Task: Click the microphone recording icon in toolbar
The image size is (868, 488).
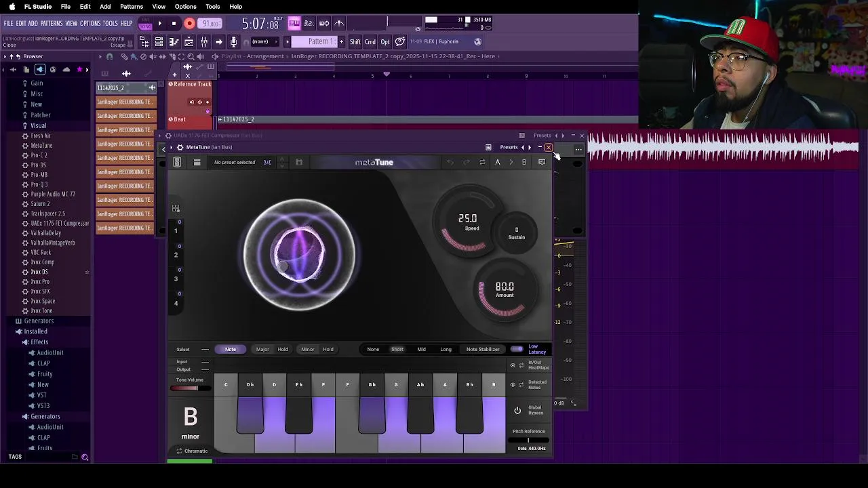Action: coord(233,42)
